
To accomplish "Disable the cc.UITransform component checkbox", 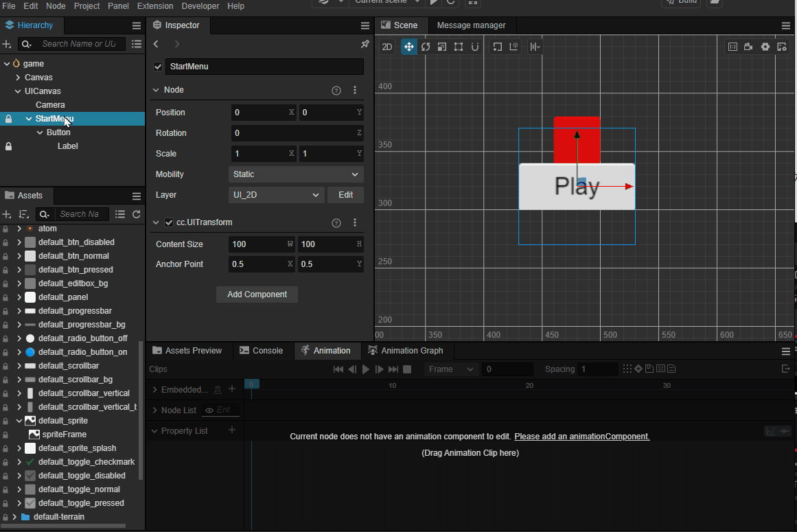I will coord(169,222).
